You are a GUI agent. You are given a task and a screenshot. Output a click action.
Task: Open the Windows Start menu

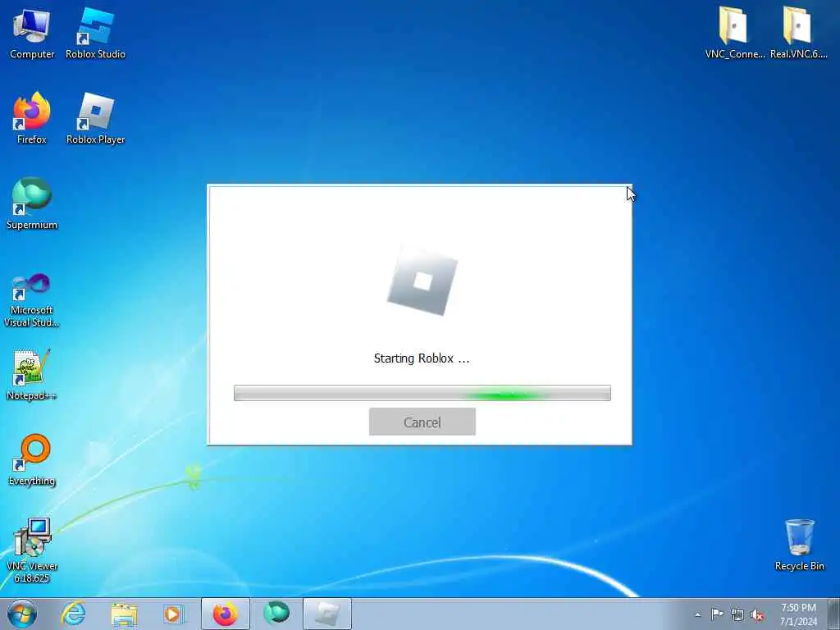(22, 614)
